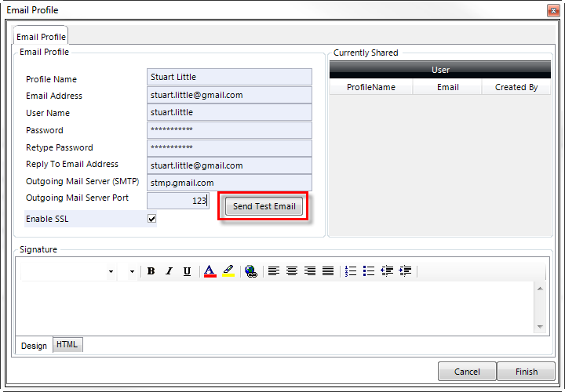This screenshot has width=565, height=392.
Task: Align signature text left
Action: pos(274,271)
